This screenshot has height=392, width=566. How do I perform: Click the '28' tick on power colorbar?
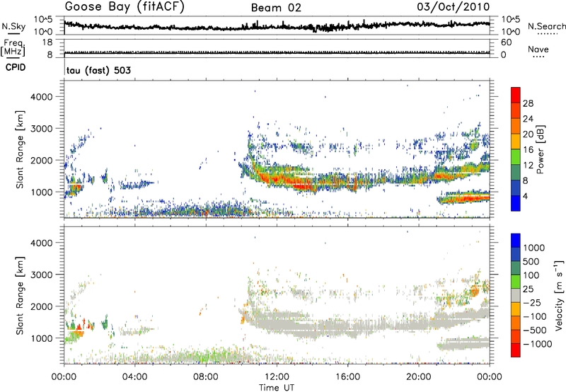coord(528,103)
